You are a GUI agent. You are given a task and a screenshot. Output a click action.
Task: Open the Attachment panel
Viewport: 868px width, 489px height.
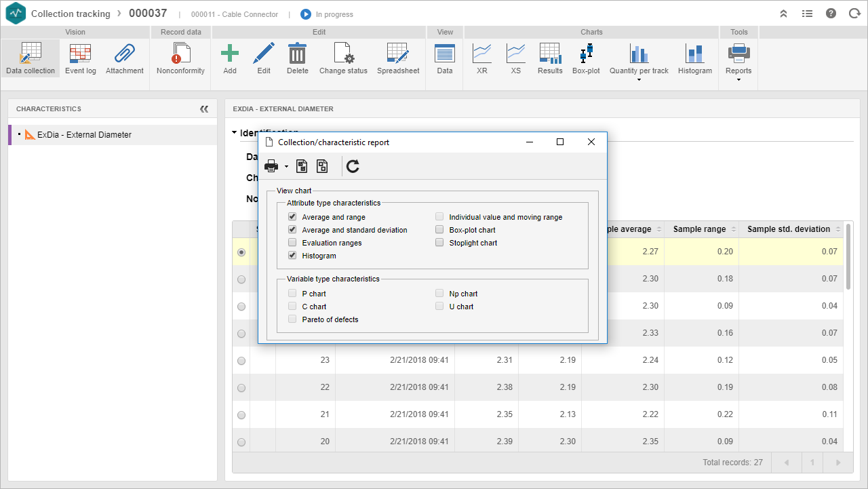tap(125, 58)
